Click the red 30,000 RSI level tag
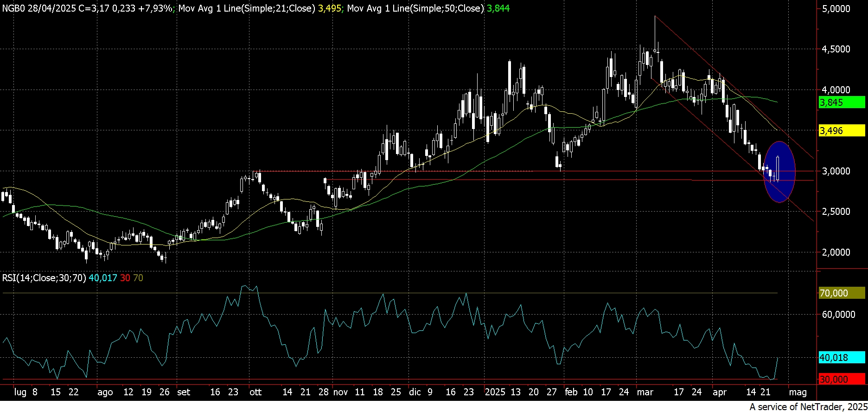 [842, 380]
